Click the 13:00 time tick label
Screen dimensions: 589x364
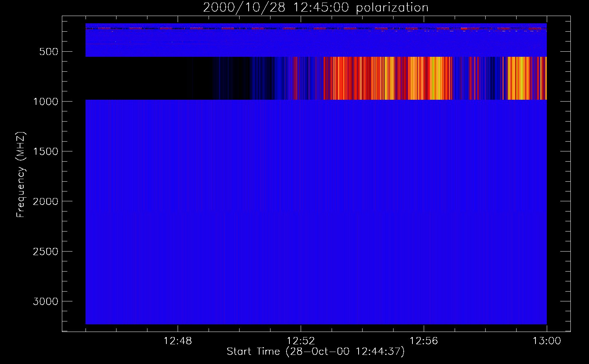(547, 341)
